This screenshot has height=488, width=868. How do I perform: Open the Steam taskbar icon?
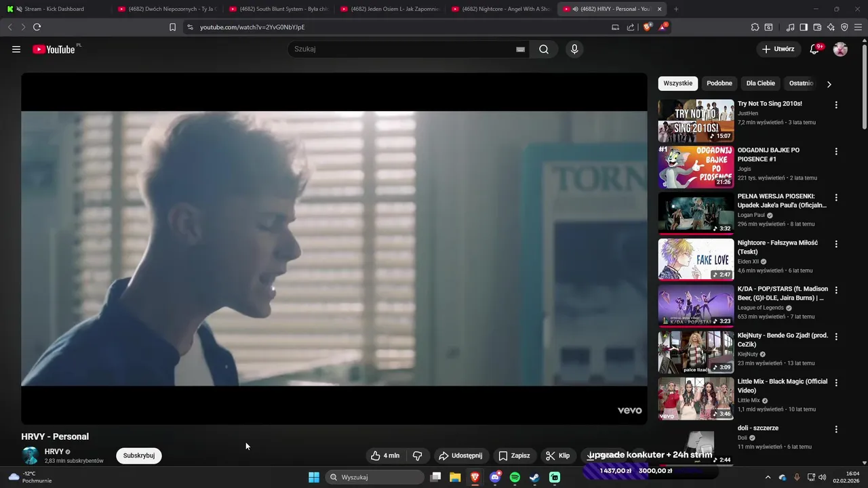534,477
